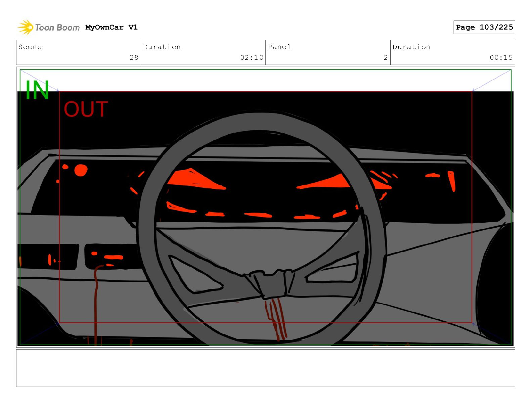
Task: Click the green IN camera label
Action: pyautogui.click(x=37, y=90)
